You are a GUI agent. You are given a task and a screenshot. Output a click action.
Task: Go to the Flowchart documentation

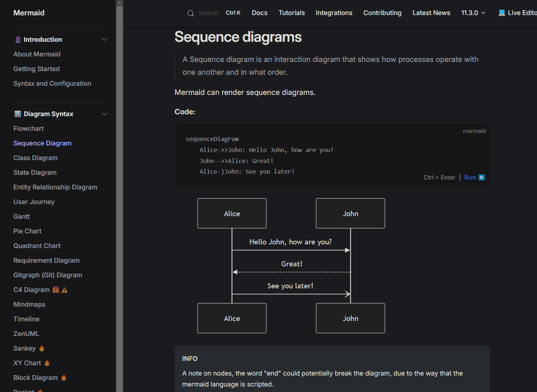[29, 129]
